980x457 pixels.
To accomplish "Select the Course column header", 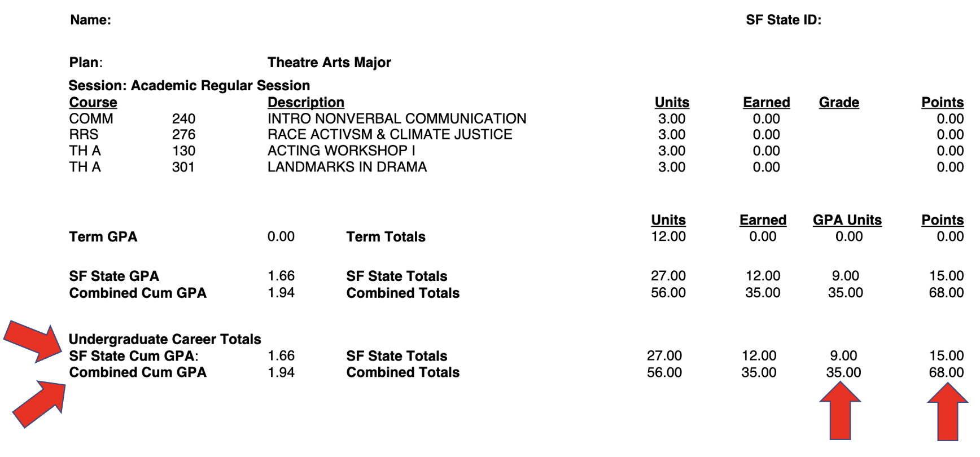I will click(x=93, y=103).
